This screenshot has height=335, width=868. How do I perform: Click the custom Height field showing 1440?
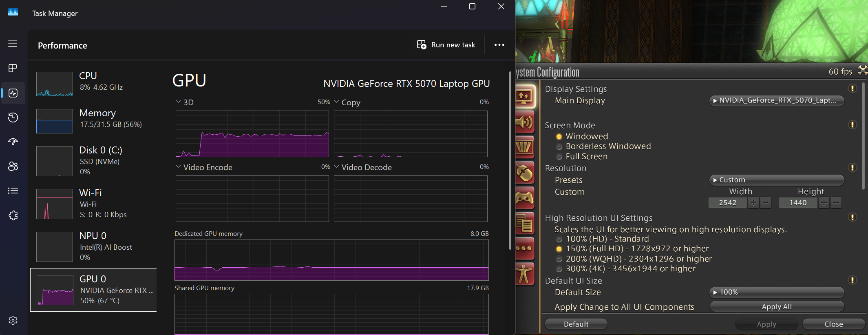click(x=798, y=203)
